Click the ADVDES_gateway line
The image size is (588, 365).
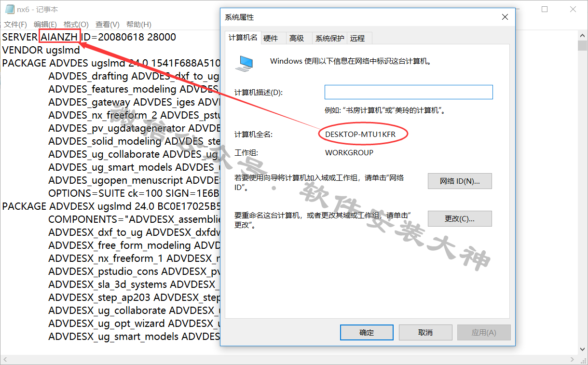point(134,102)
